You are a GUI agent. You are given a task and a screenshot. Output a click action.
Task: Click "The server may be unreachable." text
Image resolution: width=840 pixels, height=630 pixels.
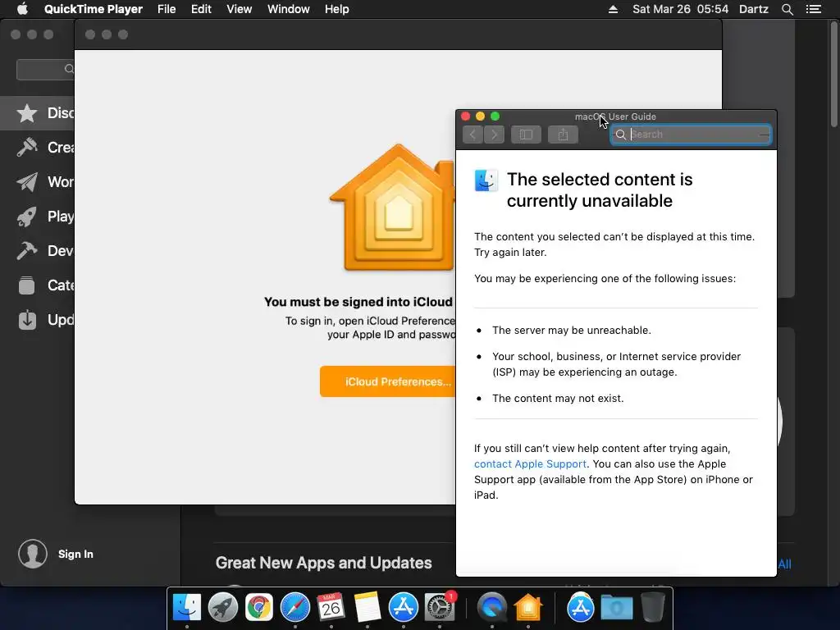click(x=572, y=331)
